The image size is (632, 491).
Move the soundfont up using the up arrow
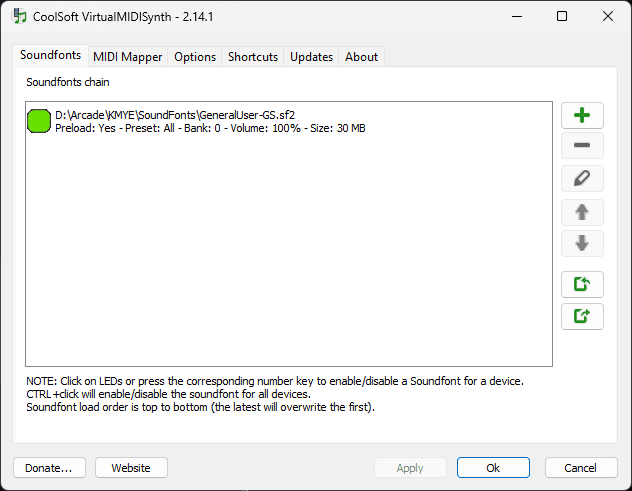(582, 212)
